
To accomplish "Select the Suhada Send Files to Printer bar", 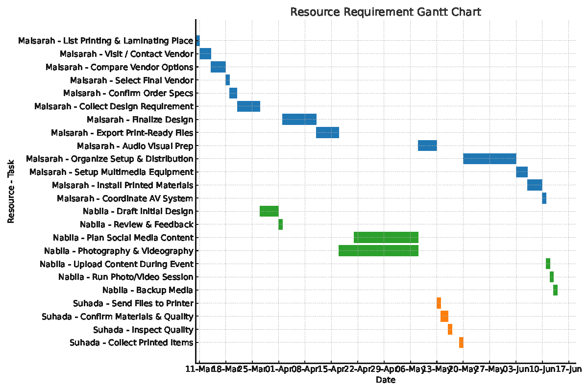I will coord(440,303).
